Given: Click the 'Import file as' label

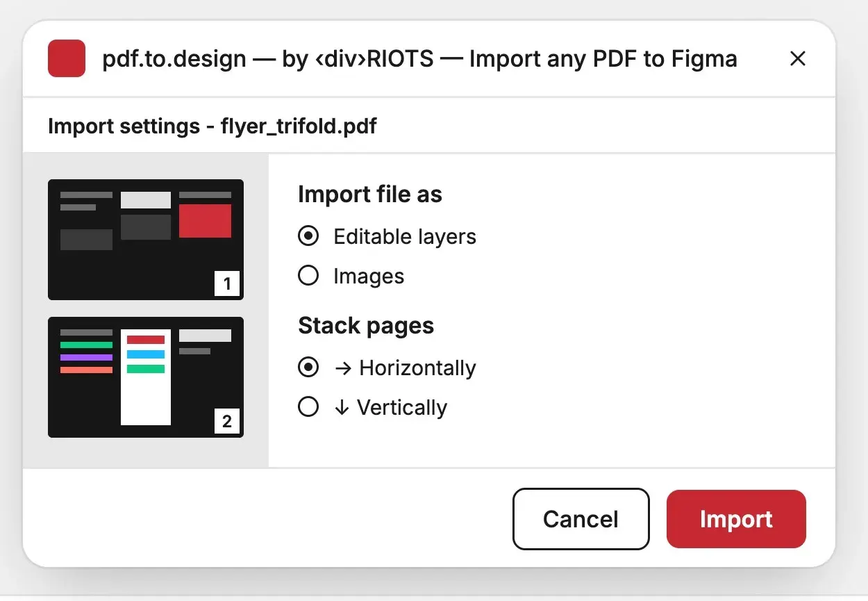Looking at the screenshot, I should click(370, 195).
